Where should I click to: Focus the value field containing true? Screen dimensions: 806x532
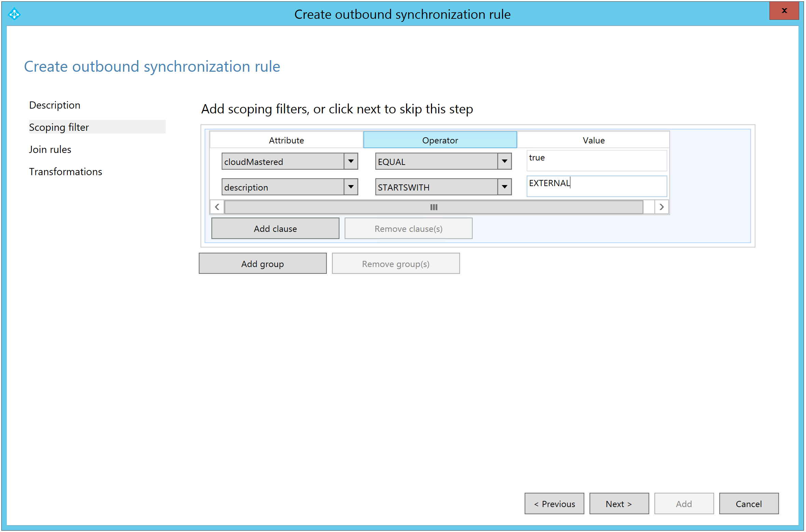point(596,161)
